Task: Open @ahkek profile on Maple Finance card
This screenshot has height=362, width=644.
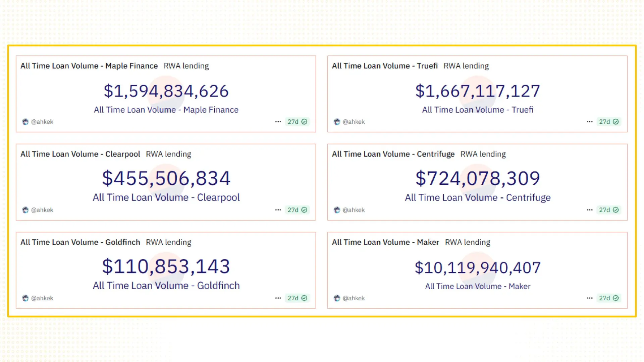Action: tap(42, 122)
